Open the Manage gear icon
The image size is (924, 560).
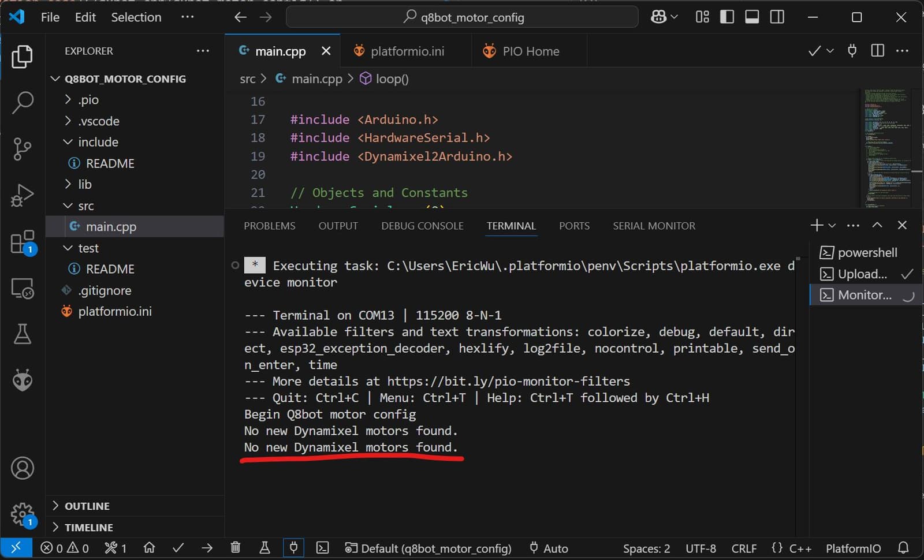click(x=22, y=514)
